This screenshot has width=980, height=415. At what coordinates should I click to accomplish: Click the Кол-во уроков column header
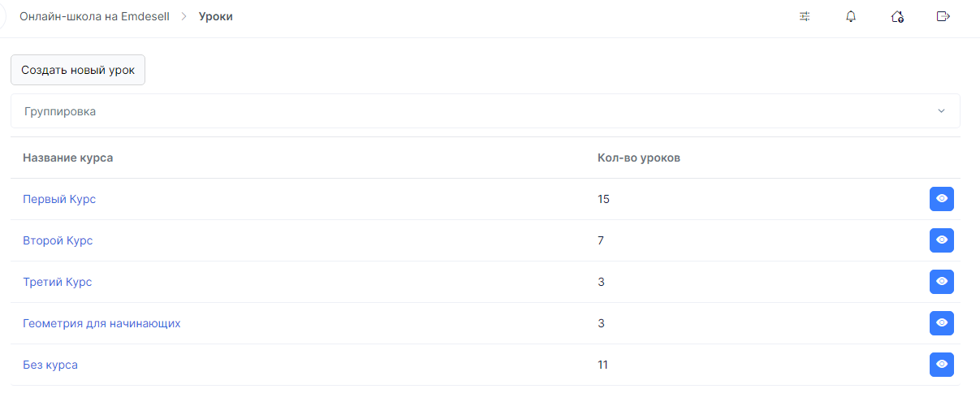pos(639,158)
